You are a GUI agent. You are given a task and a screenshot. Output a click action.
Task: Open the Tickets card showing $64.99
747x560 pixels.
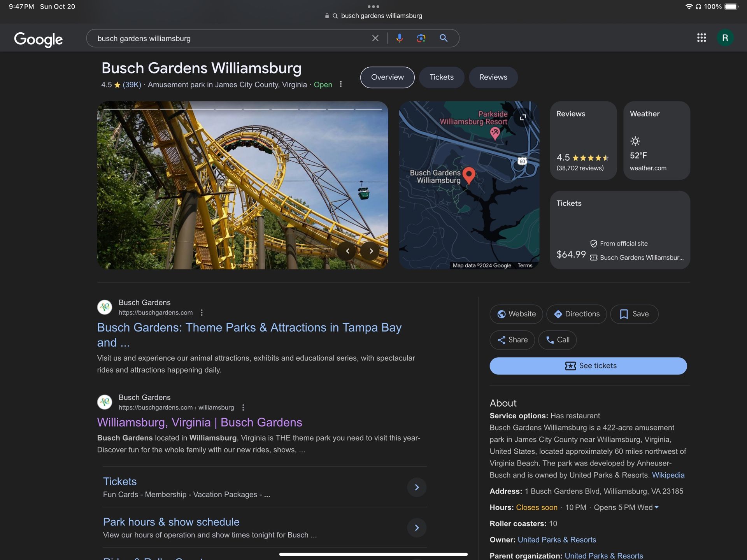click(620, 230)
